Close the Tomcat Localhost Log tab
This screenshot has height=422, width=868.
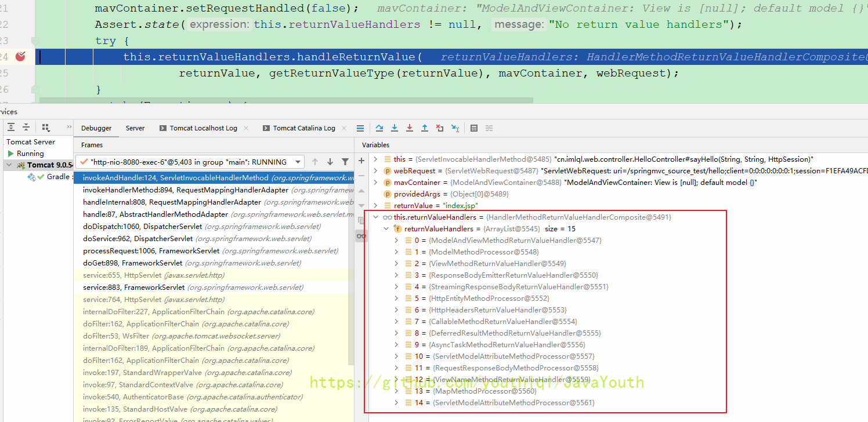pos(246,128)
